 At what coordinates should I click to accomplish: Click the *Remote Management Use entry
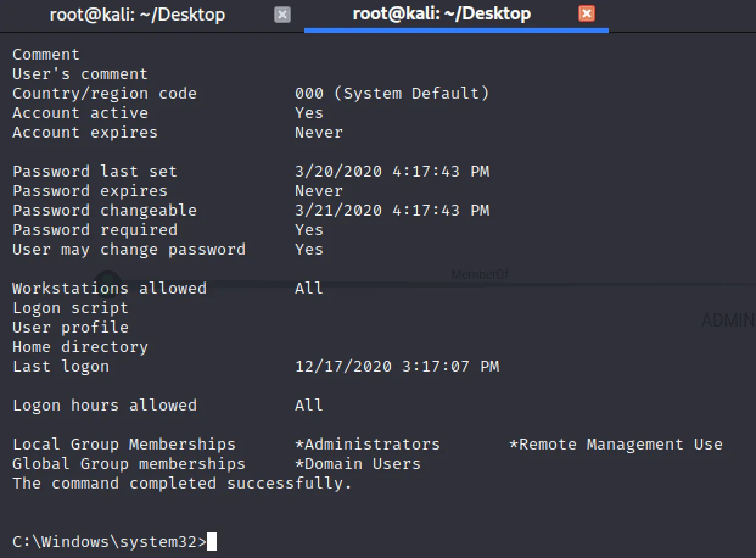[x=615, y=444]
